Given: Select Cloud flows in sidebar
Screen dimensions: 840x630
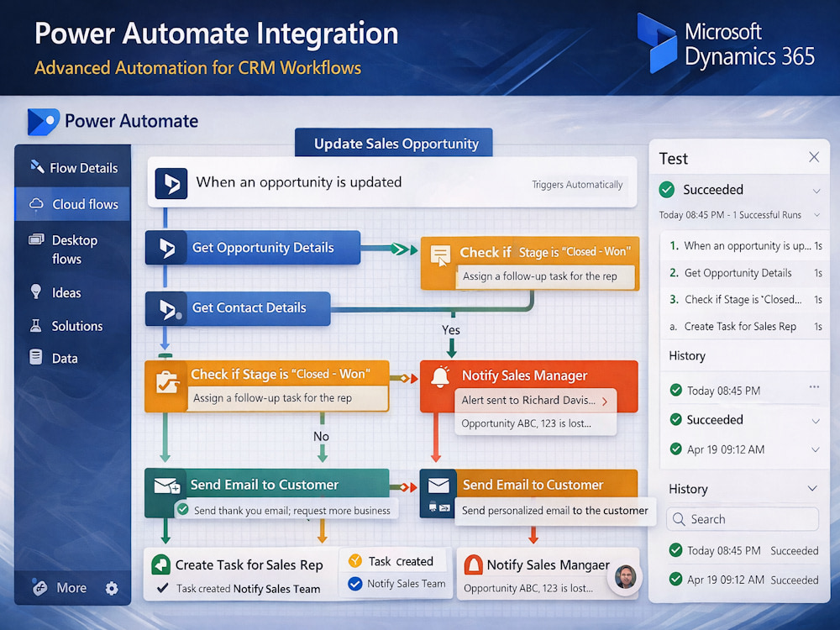Looking at the screenshot, I should 73,204.
